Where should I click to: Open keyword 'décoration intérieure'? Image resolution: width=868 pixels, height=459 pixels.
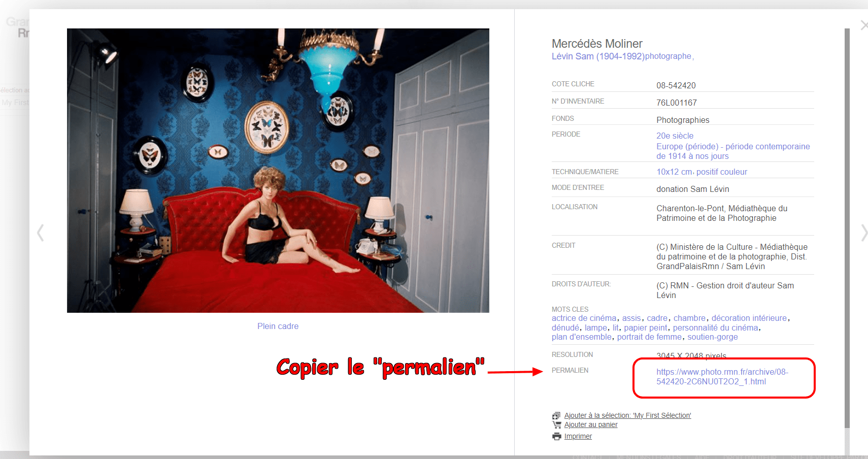pos(749,318)
